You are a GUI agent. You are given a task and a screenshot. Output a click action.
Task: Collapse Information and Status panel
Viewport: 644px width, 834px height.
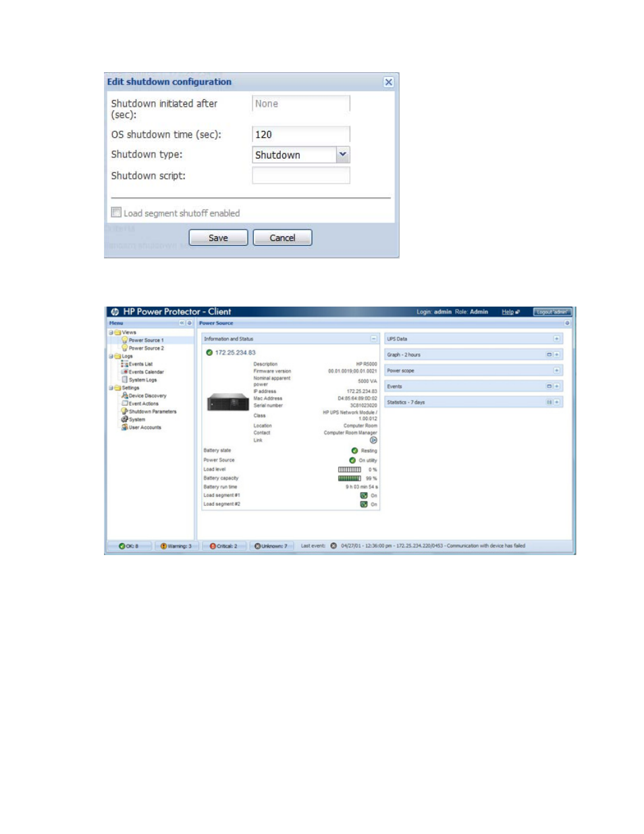(373, 339)
